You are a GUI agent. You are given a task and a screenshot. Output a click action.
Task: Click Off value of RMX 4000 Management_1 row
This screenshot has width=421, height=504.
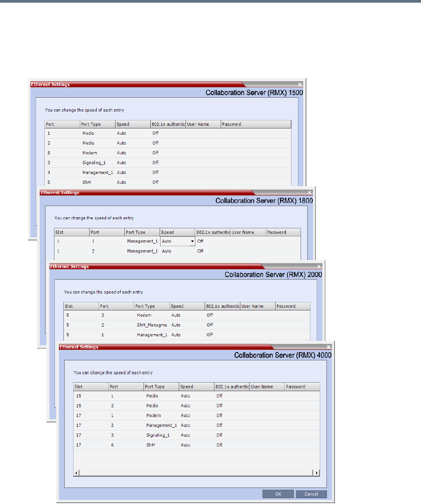coord(219,425)
